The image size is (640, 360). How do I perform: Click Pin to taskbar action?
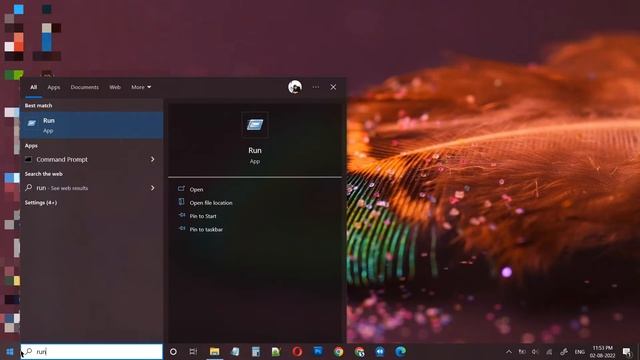click(206, 230)
